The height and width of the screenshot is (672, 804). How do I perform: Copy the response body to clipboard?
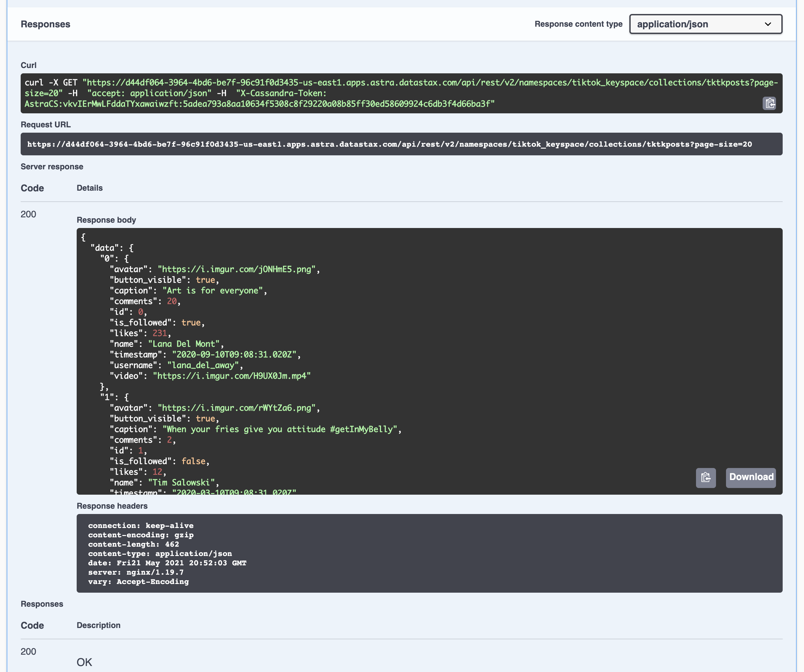(x=705, y=477)
